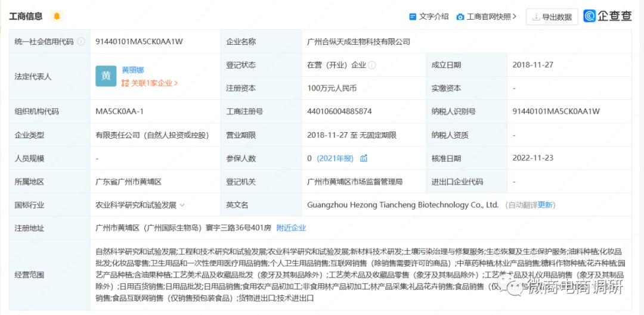Select business term 2018-11-27 至 无固定期限

[x=352, y=135]
